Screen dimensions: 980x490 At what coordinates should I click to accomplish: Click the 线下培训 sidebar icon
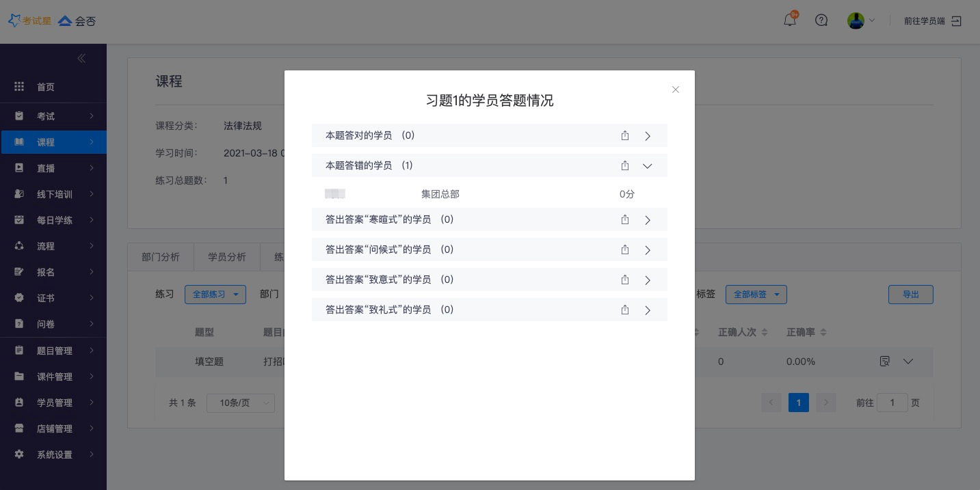pos(19,194)
